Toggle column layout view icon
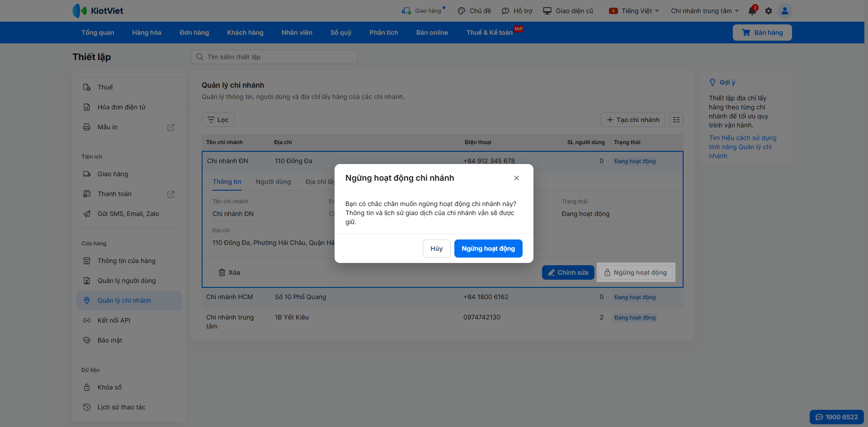Image resolution: width=868 pixels, height=427 pixels. (x=676, y=120)
